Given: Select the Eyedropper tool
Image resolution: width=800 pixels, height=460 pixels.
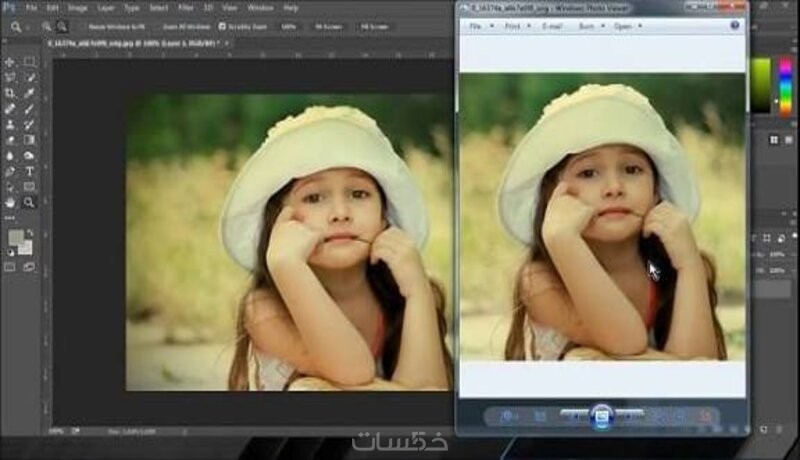Looking at the screenshot, I should (x=29, y=93).
